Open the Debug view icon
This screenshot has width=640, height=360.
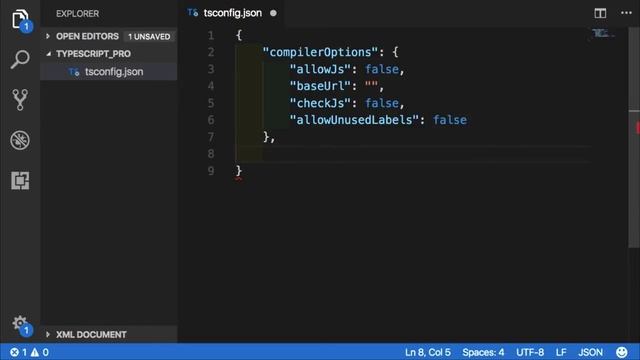[x=20, y=140]
